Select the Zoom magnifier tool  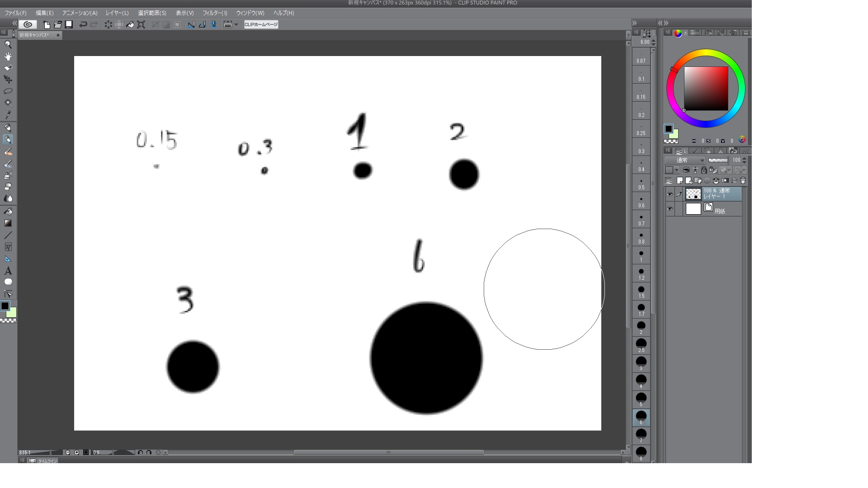tap(8, 44)
